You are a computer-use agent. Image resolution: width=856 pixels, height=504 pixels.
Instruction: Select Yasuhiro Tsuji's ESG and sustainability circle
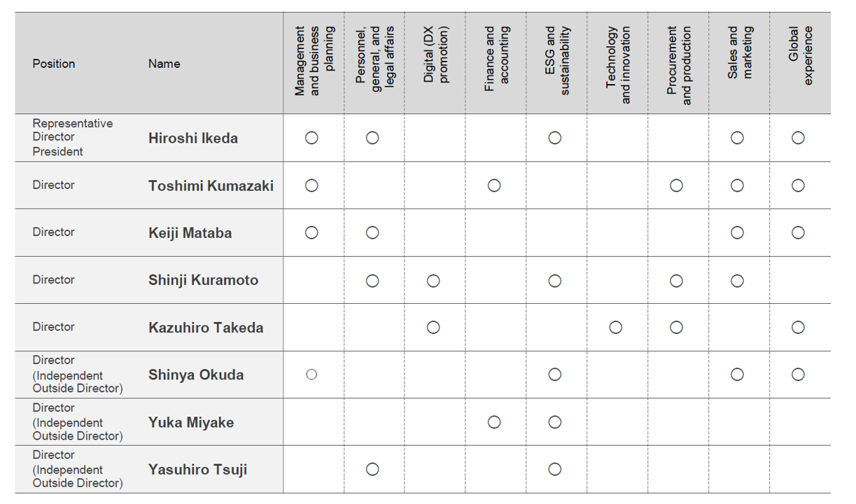pos(555,469)
